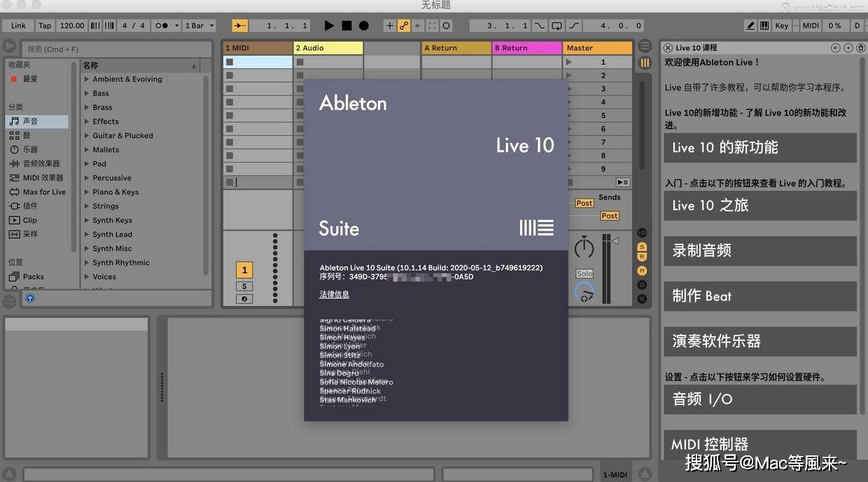
Task: Toggle the MIDI map mode button
Action: click(811, 25)
